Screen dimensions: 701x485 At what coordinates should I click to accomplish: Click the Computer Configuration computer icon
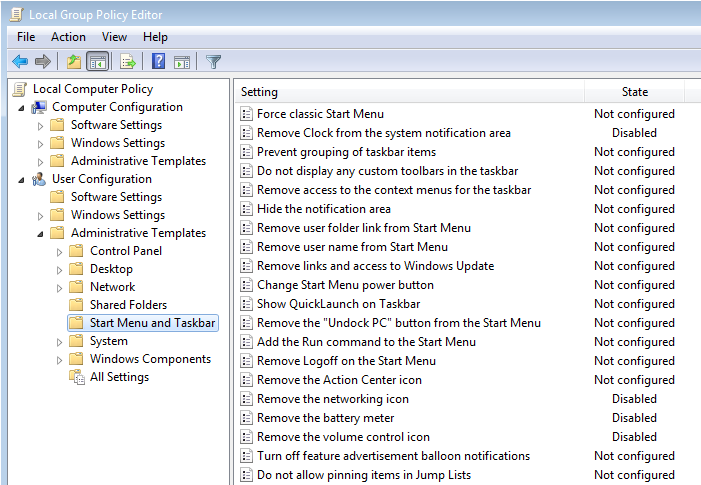[x=38, y=107]
